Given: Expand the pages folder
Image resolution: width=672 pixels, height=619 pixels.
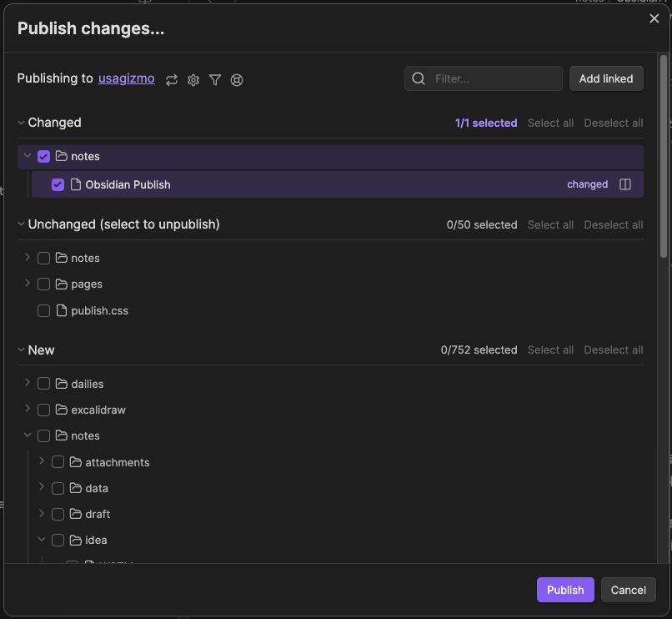Looking at the screenshot, I should point(28,283).
